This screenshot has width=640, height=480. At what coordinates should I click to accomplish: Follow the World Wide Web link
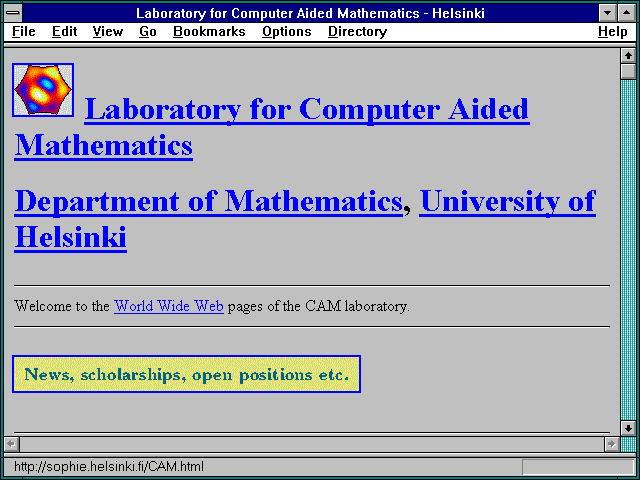tap(169, 306)
